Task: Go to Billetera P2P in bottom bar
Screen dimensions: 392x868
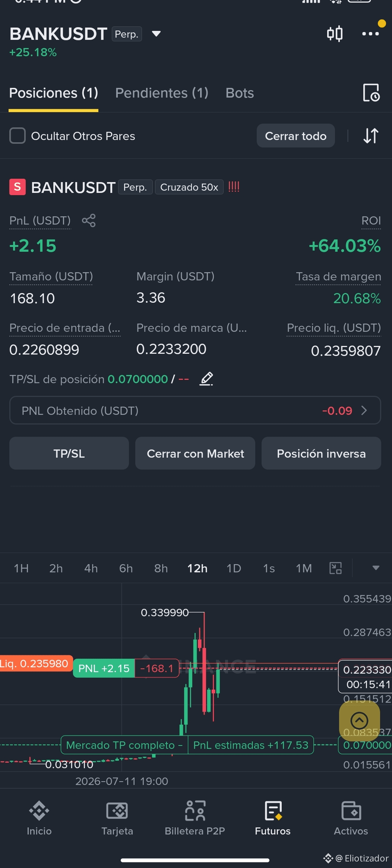Action: (195, 818)
